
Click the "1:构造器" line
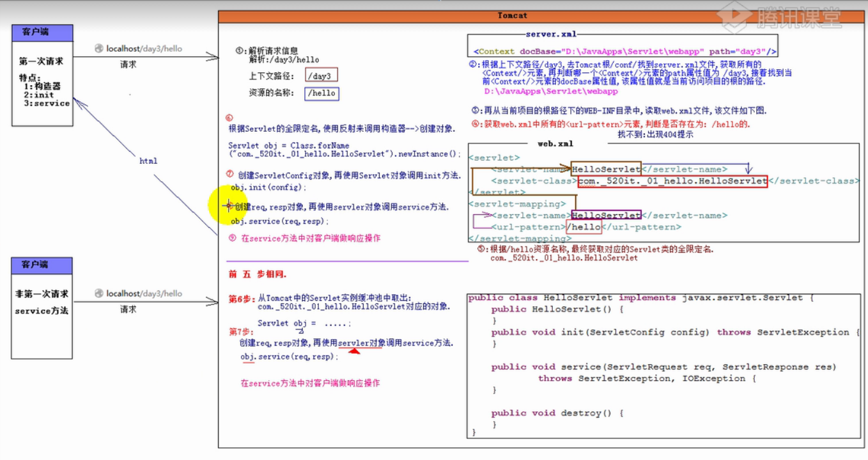(42, 86)
